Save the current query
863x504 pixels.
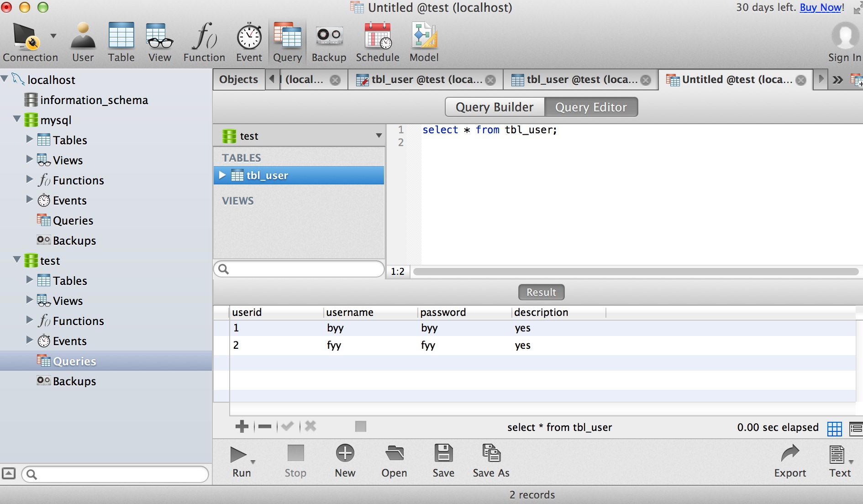tap(443, 461)
